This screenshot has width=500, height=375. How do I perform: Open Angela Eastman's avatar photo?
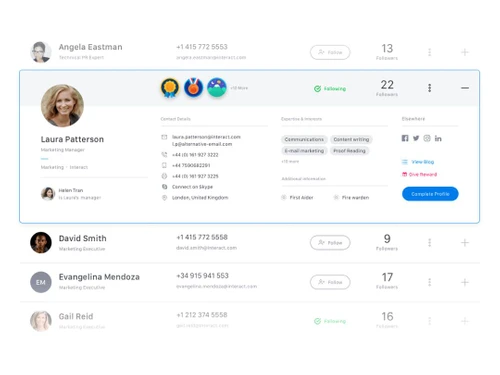coord(41,52)
